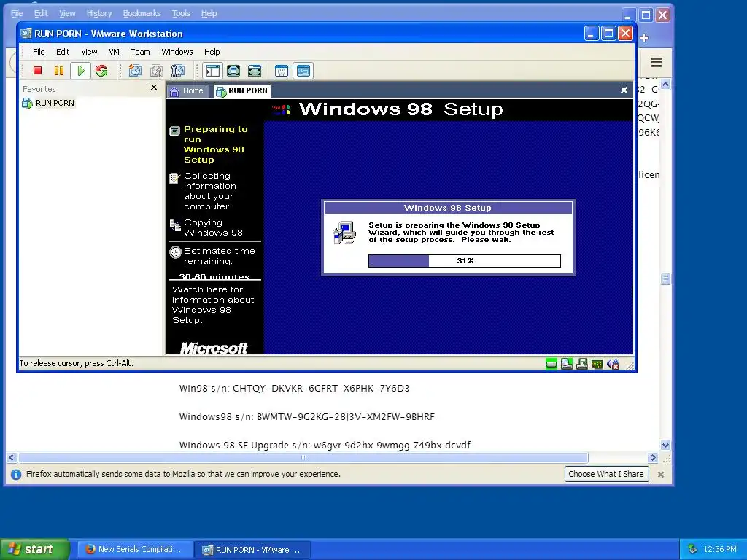Click the Console view toolbar icon
Viewport: 747px width, 560px height.
click(303, 71)
